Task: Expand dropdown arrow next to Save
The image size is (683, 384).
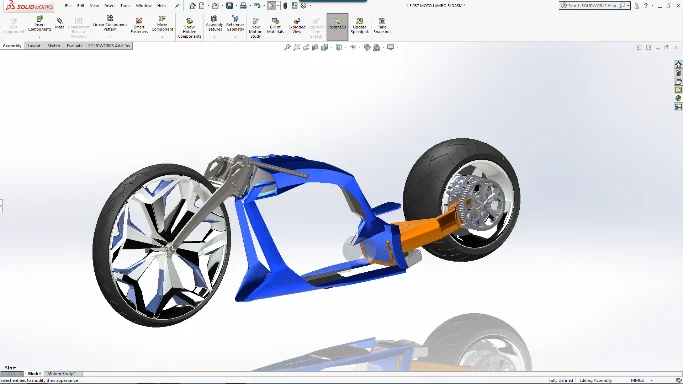Action: point(236,6)
